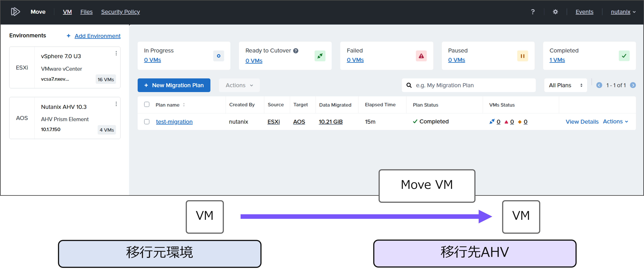Screen dimensions: 644x270
Task: Click the Failed red warning icon
Action: pyautogui.click(x=421, y=56)
